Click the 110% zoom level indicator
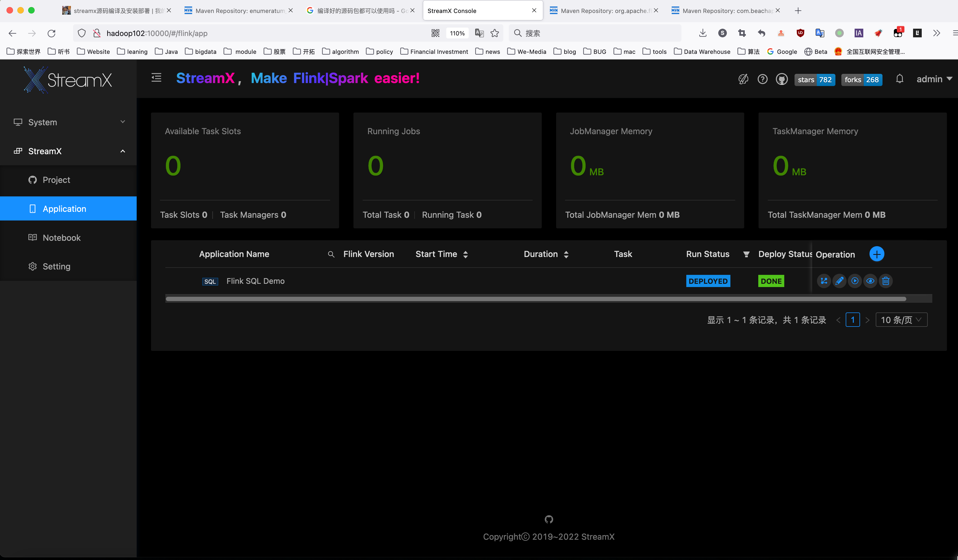958x560 pixels. (457, 34)
